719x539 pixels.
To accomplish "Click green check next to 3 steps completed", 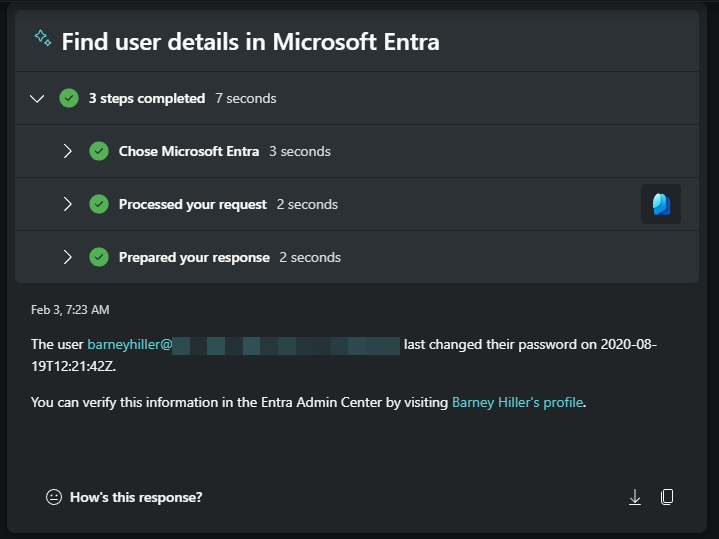I will (69, 98).
